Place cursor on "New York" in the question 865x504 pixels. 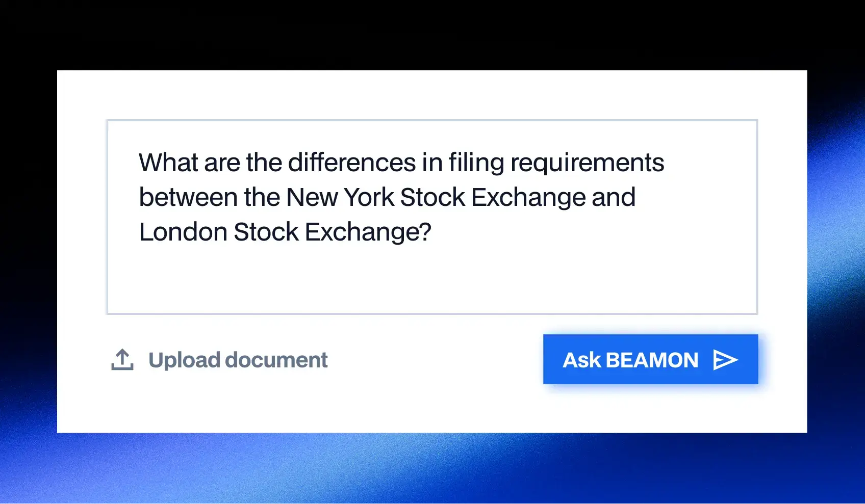[x=340, y=197]
